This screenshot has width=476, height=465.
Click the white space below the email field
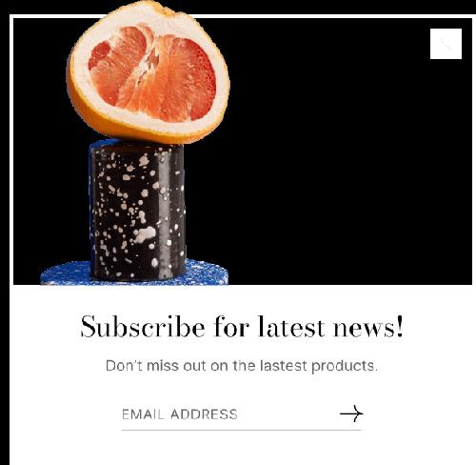click(x=242, y=450)
